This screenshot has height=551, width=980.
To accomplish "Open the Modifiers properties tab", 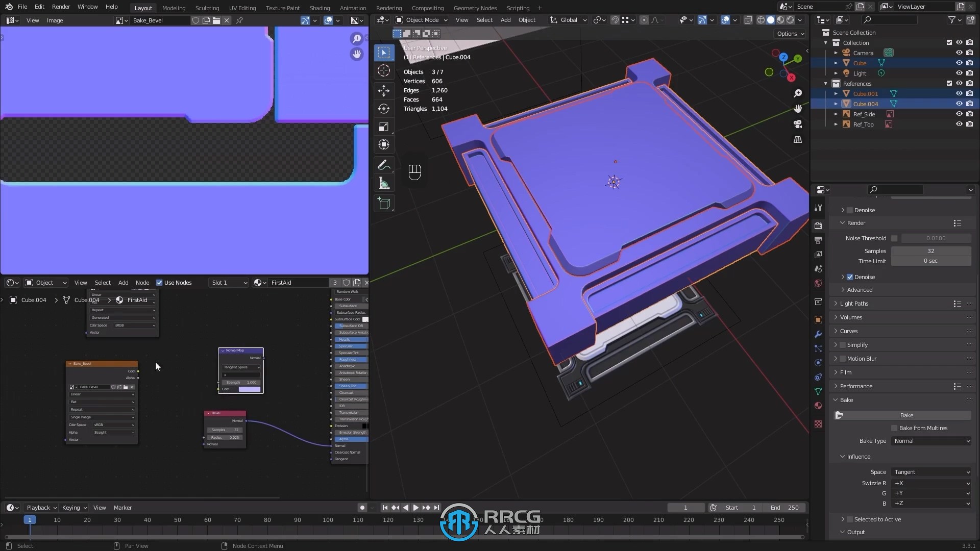I will [818, 334].
